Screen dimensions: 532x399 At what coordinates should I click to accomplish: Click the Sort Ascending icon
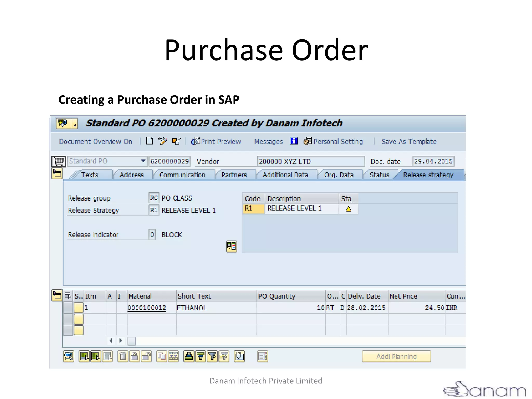tap(189, 356)
